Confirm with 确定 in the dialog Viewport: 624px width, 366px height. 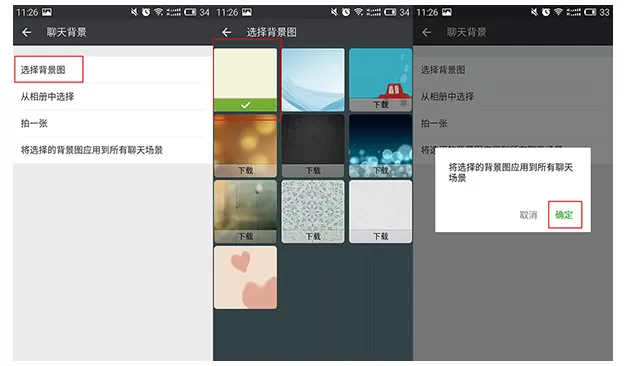click(x=565, y=215)
